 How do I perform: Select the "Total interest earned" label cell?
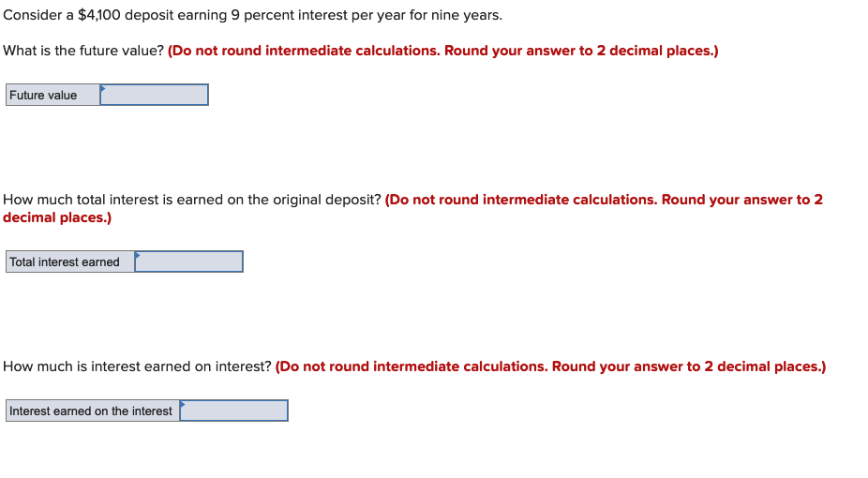70,261
